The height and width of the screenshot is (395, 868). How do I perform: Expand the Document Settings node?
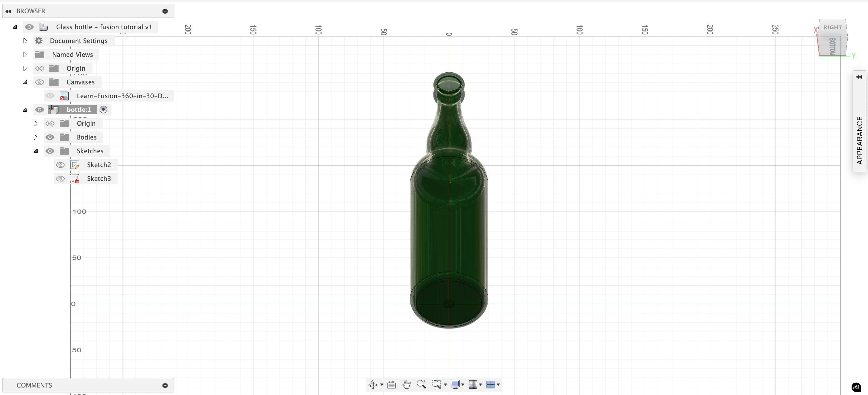tap(25, 41)
